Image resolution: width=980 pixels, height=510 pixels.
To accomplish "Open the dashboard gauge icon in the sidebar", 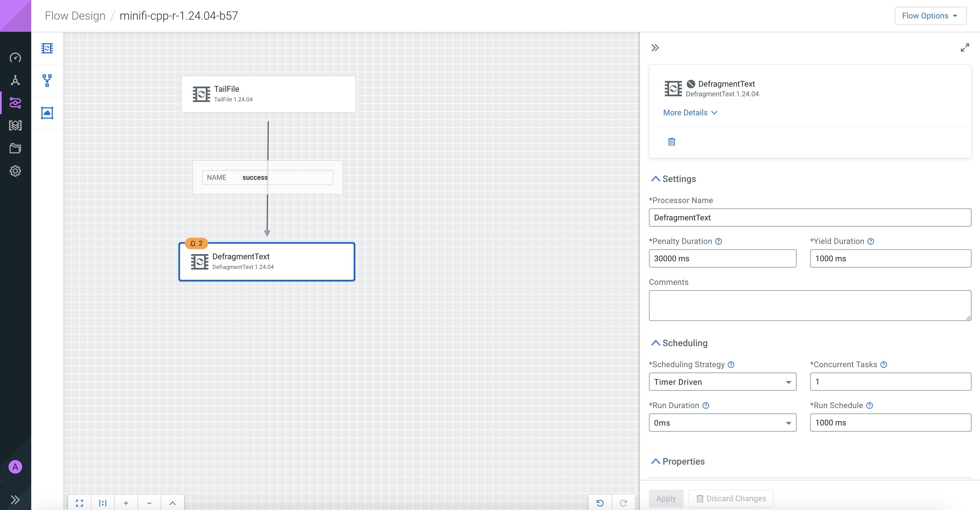I will pos(15,57).
